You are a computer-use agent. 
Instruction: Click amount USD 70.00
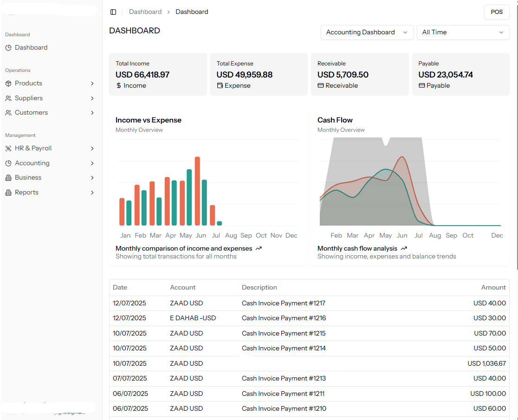pyautogui.click(x=490, y=334)
